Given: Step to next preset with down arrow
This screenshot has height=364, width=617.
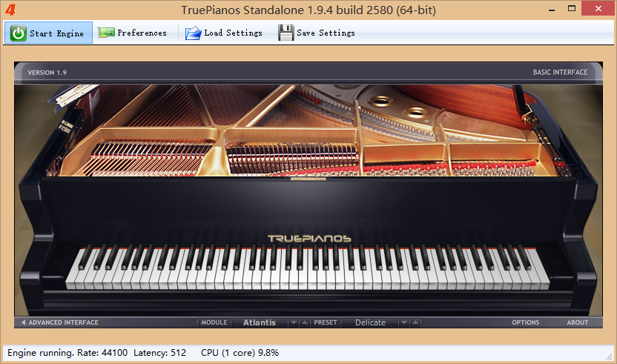Looking at the screenshot, I should [404, 322].
